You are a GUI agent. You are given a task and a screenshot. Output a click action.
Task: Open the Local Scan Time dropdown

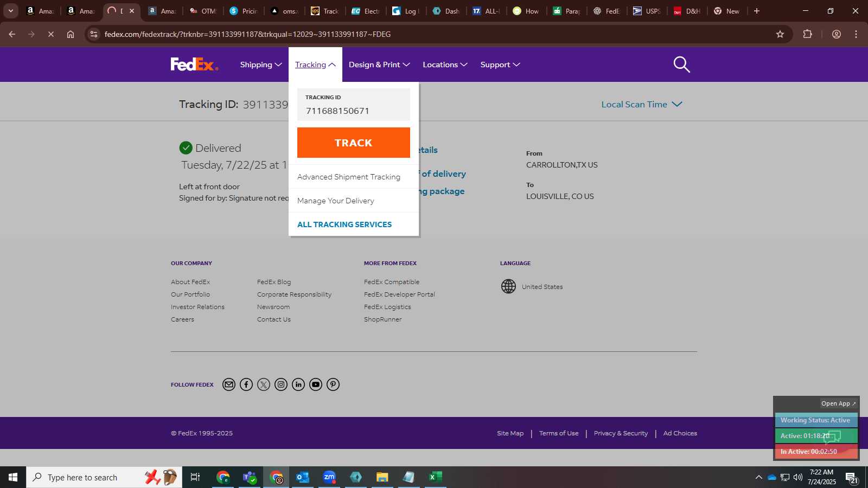coord(642,104)
